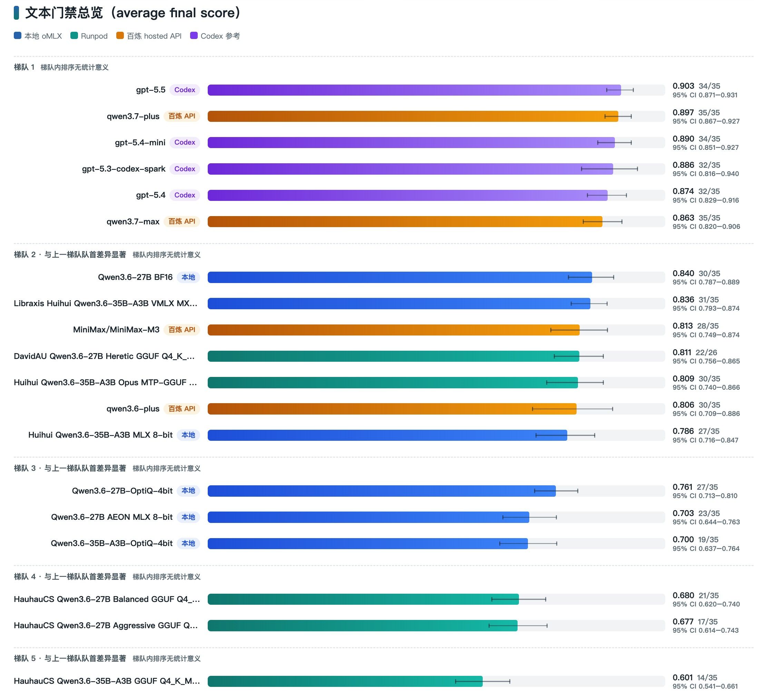The image size is (766, 700).
Task: Click the teal score bar for DavidAU Heretic
Action: (393, 356)
